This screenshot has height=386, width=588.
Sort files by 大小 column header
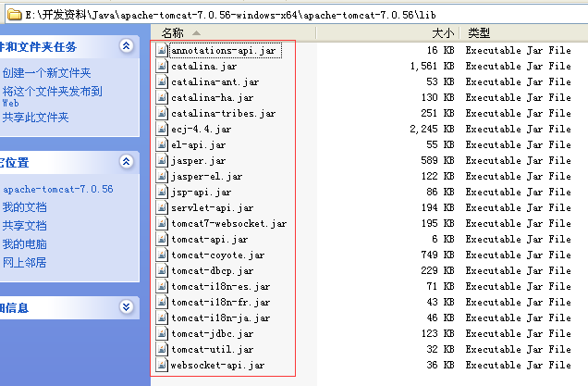[x=387, y=33]
